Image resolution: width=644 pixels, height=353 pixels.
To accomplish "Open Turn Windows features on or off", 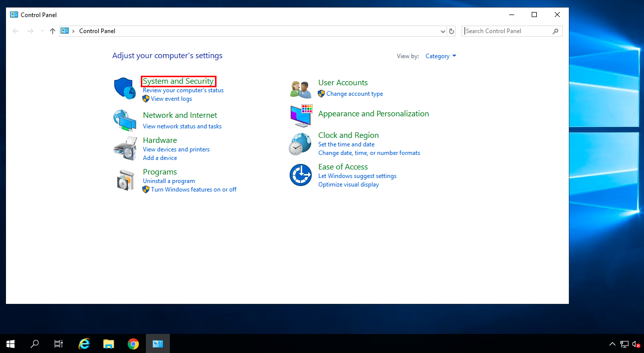I will (x=194, y=190).
